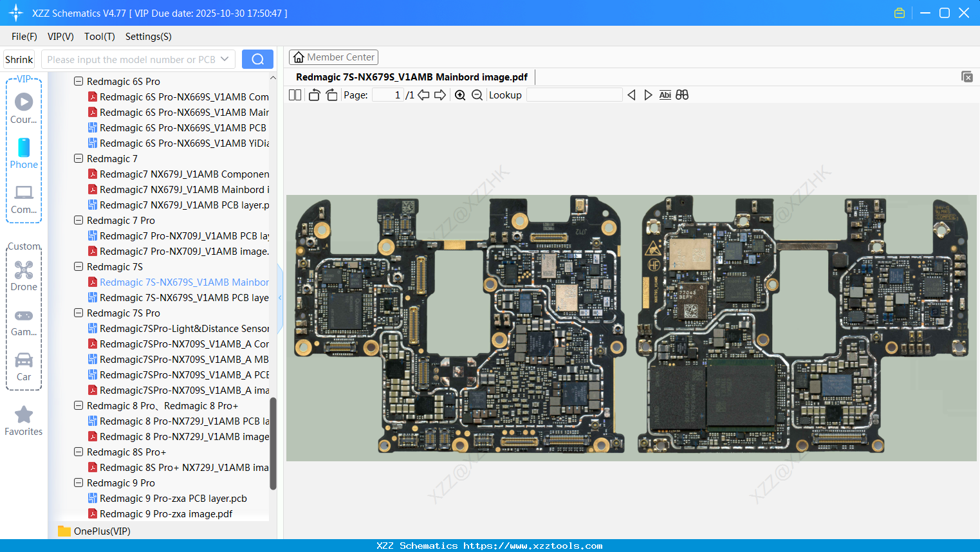Click the Page number input field

386,95
